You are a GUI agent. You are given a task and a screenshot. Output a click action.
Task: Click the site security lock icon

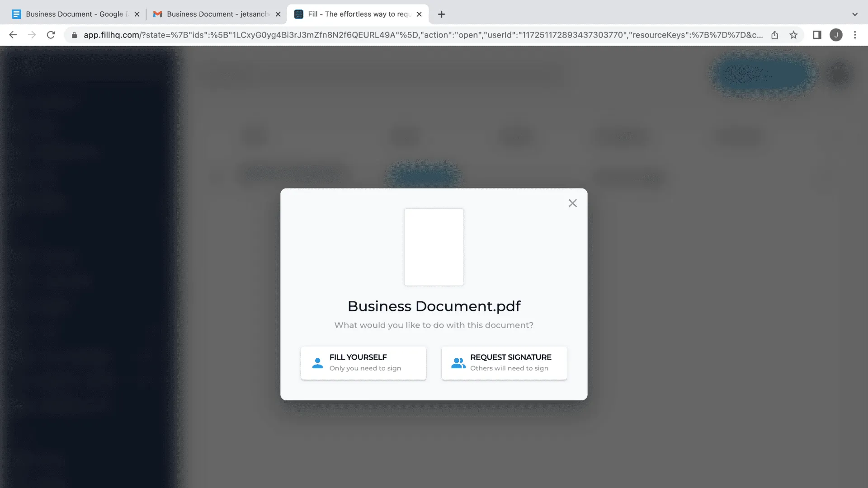(x=73, y=35)
